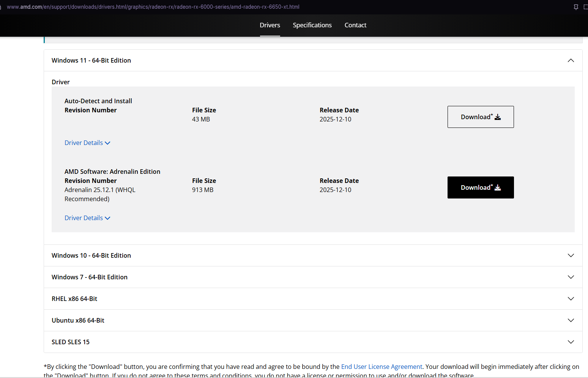Open the Contact tab

pos(355,25)
